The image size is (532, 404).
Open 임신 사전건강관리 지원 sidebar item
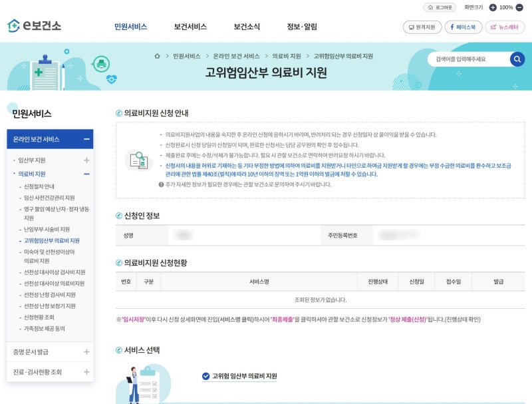(49, 198)
